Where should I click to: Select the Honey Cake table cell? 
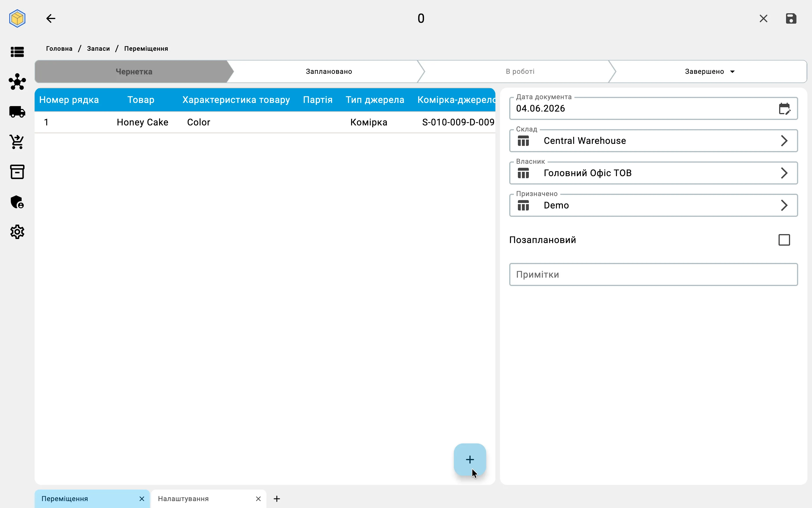(x=142, y=122)
